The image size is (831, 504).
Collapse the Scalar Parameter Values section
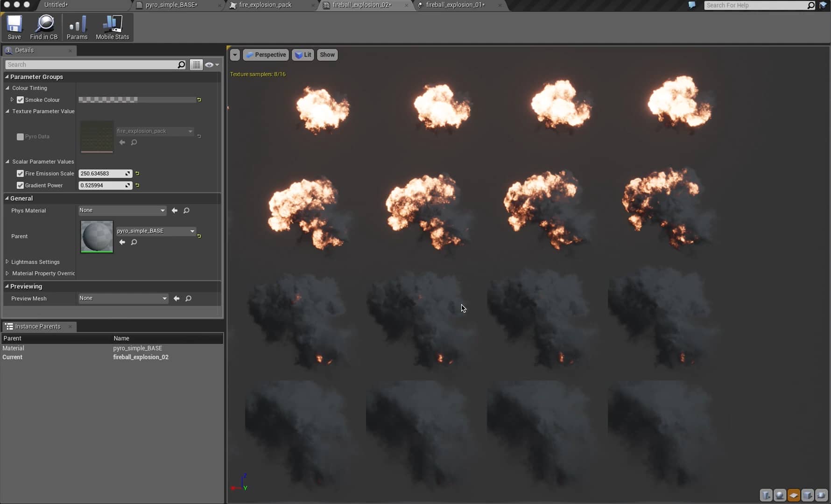7,161
